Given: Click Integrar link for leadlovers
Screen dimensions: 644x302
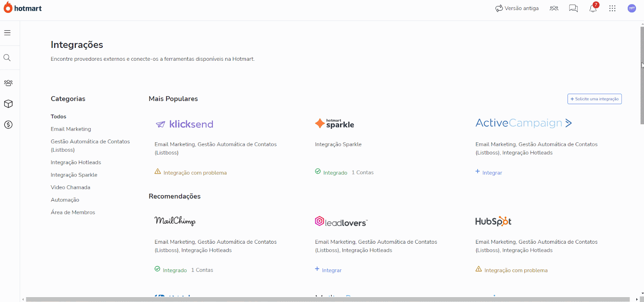Looking at the screenshot, I should click(x=332, y=271).
